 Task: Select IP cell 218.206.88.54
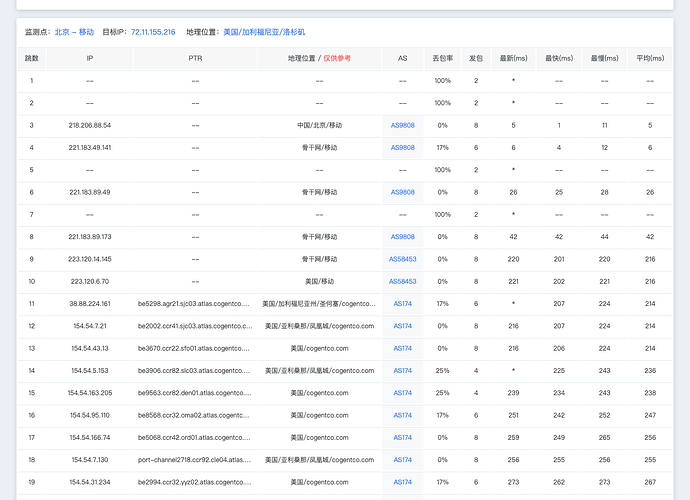click(90, 125)
